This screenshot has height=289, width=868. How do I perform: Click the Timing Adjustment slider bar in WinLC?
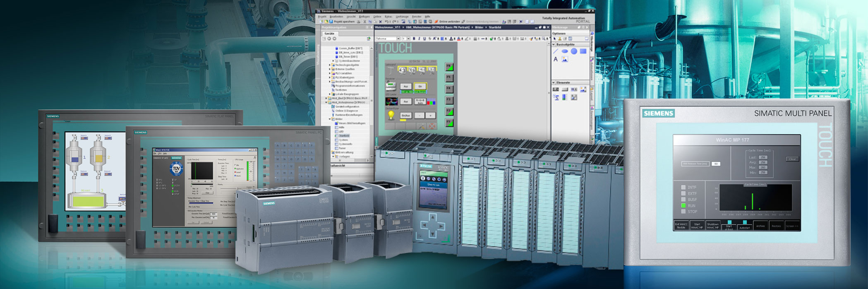pyautogui.click(x=201, y=203)
